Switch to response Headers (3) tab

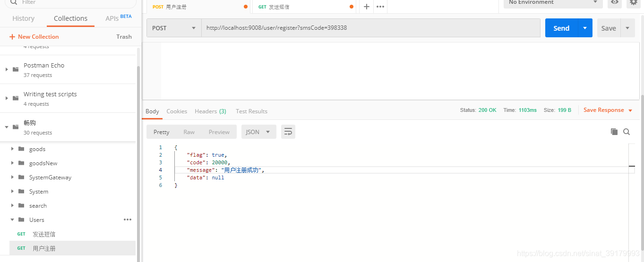[210, 111]
